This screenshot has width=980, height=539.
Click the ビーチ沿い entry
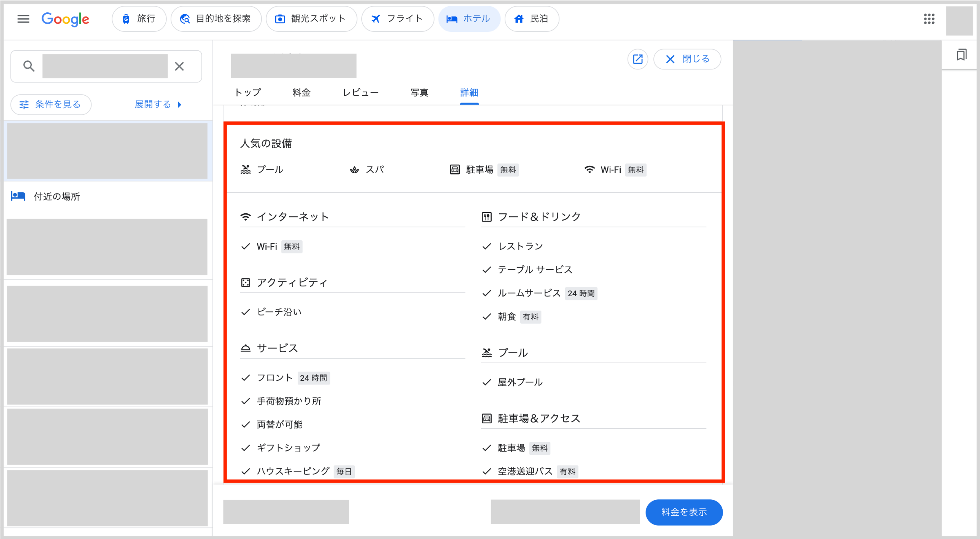click(x=271, y=312)
